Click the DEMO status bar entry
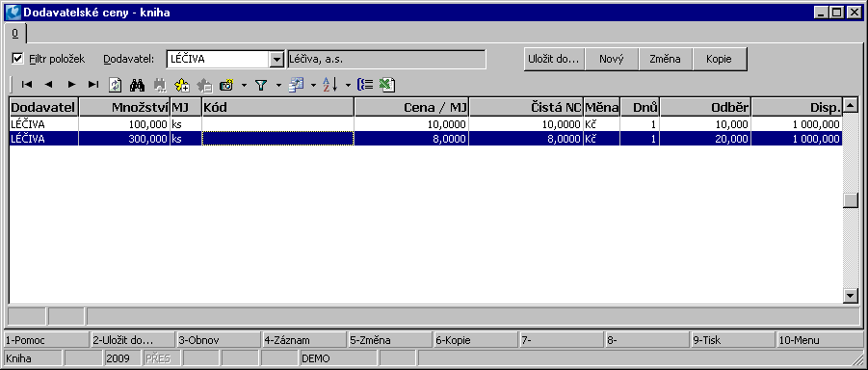868x370 pixels. point(338,358)
